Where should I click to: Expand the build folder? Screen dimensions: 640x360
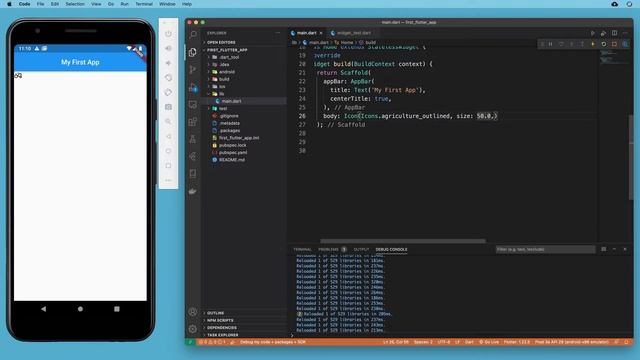tap(224, 79)
